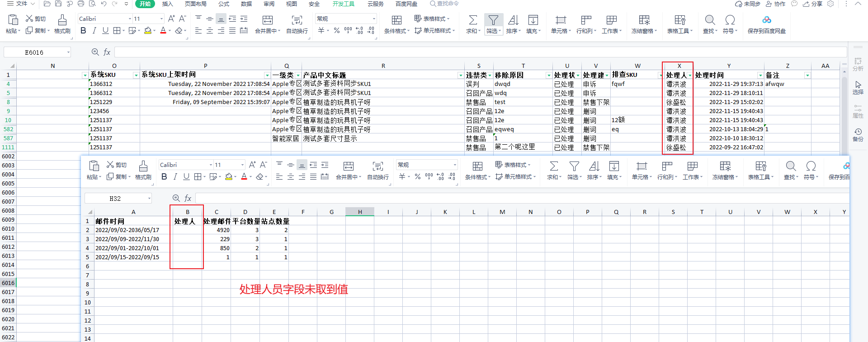Switch to the 公式 tab
868x342 pixels.
[x=224, y=4]
